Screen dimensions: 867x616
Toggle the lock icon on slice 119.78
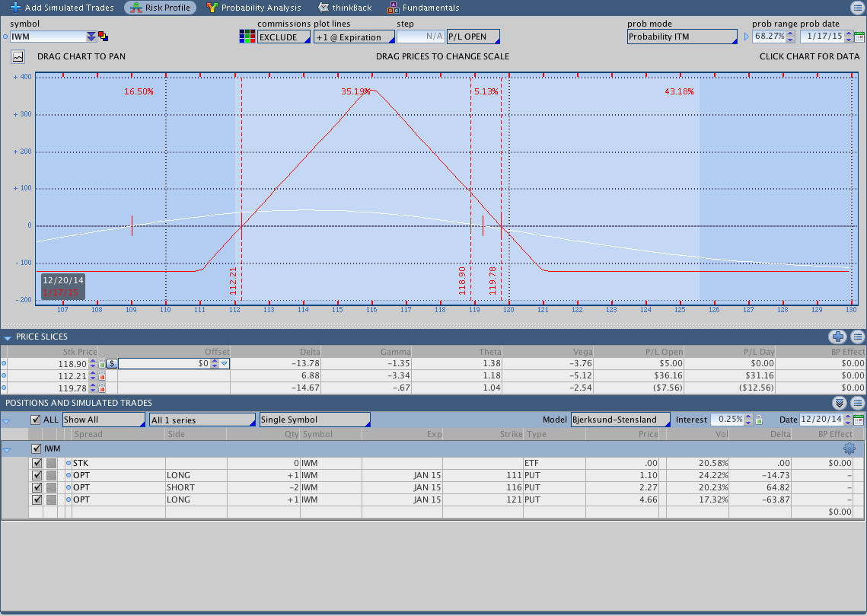click(102, 388)
